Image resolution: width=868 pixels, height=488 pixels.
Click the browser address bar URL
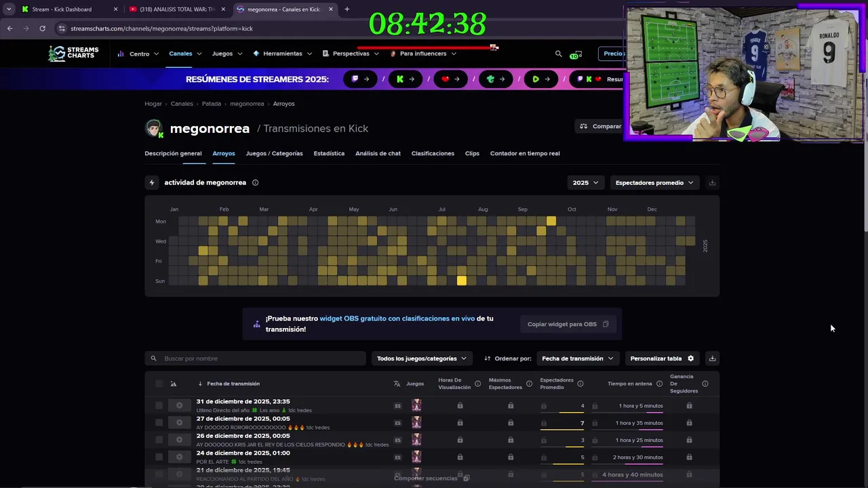[161, 28]
